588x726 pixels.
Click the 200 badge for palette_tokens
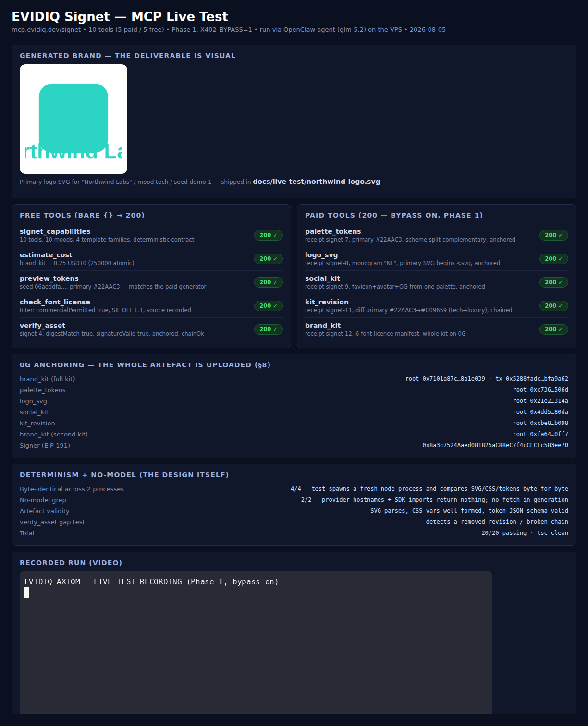click(554, 235)
